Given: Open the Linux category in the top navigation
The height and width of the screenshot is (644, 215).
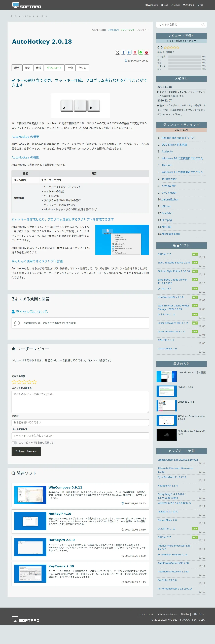Looking at the screenshot, I should coord(175,5).
